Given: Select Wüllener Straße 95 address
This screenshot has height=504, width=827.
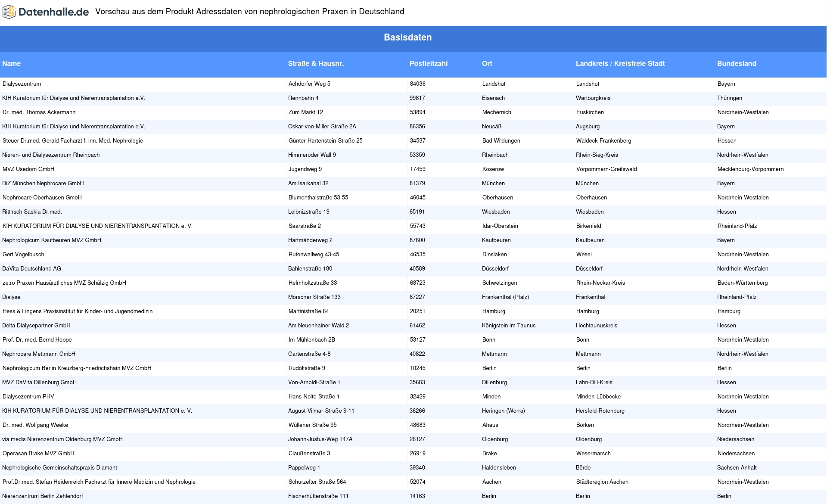Looking at the screenshot, I should (x=313, y=425).
